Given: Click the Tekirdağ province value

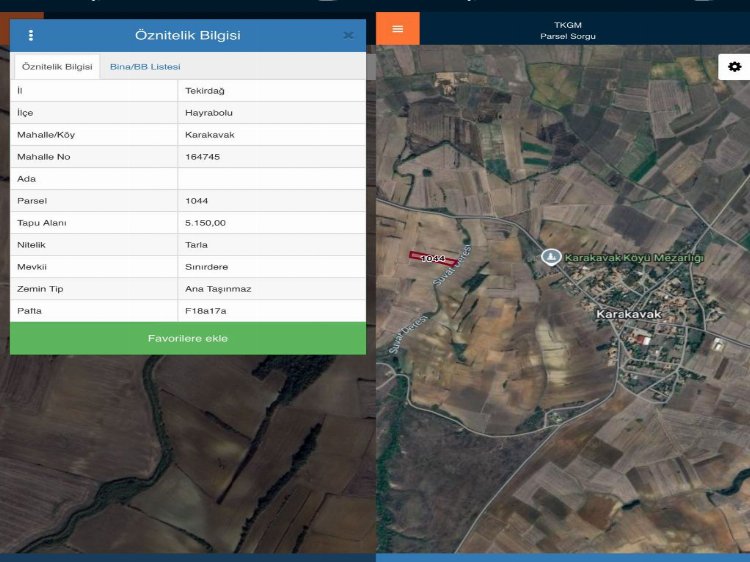Looking at the screenshot, I should (205, 91).
